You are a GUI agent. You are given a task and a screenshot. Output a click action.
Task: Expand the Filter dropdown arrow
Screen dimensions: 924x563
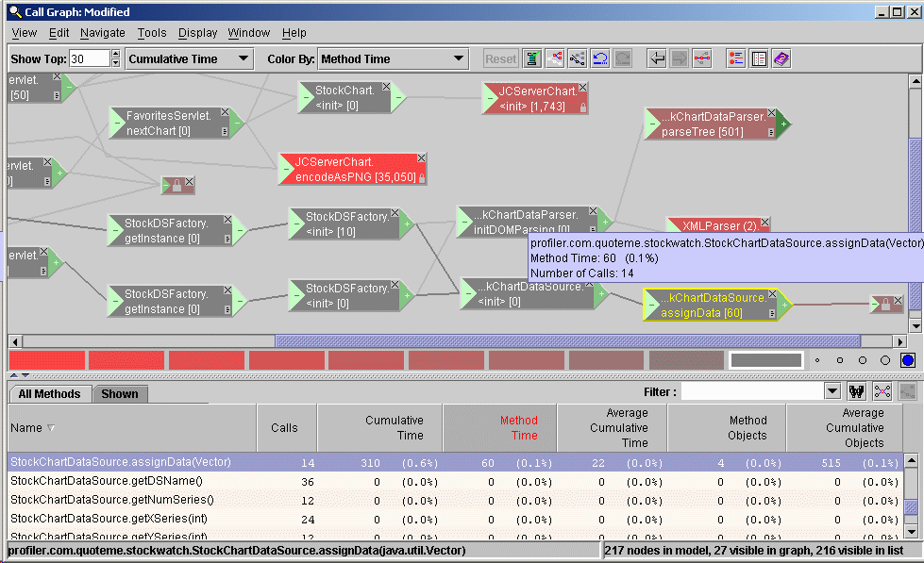coord(832,391)
